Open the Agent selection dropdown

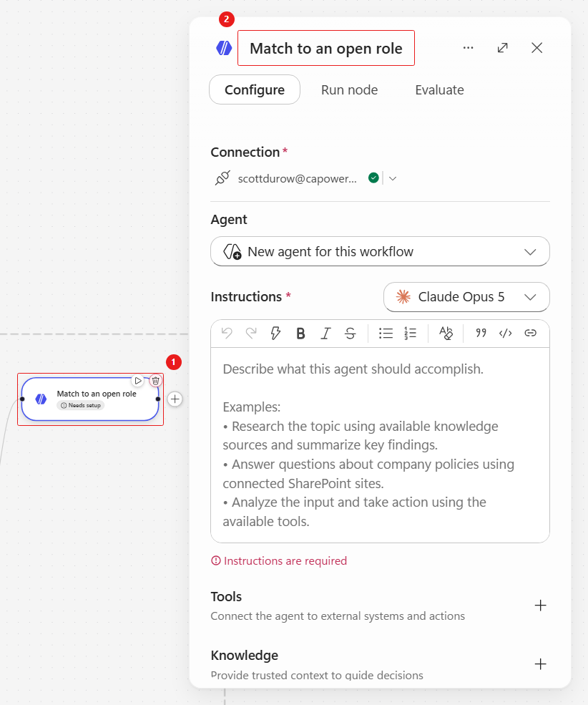pos(380,251)
